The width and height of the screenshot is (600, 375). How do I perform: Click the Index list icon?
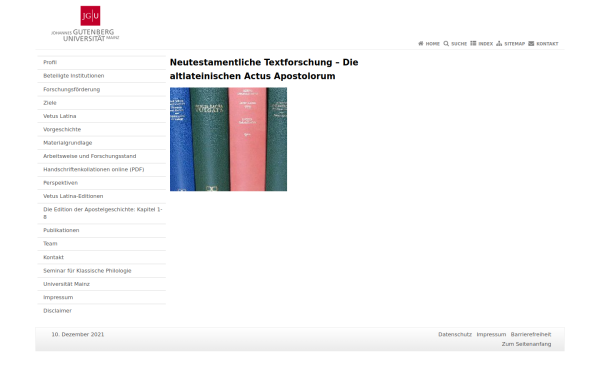click(473, 44)
